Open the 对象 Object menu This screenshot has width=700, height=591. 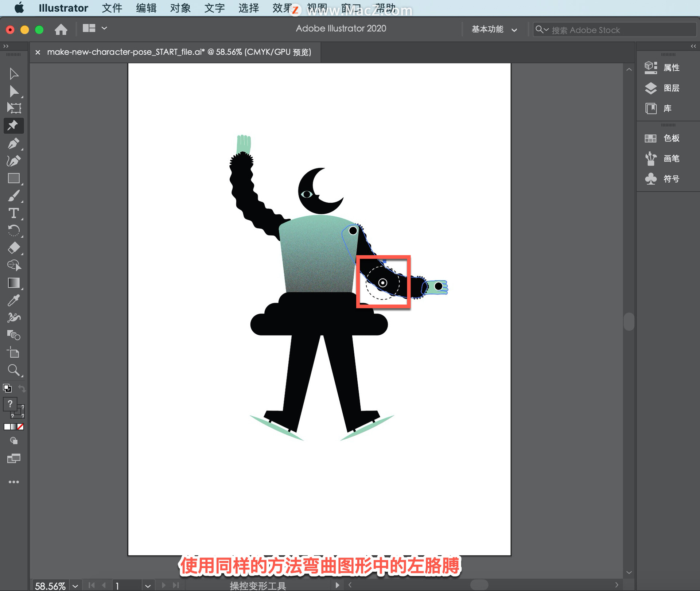180,8
